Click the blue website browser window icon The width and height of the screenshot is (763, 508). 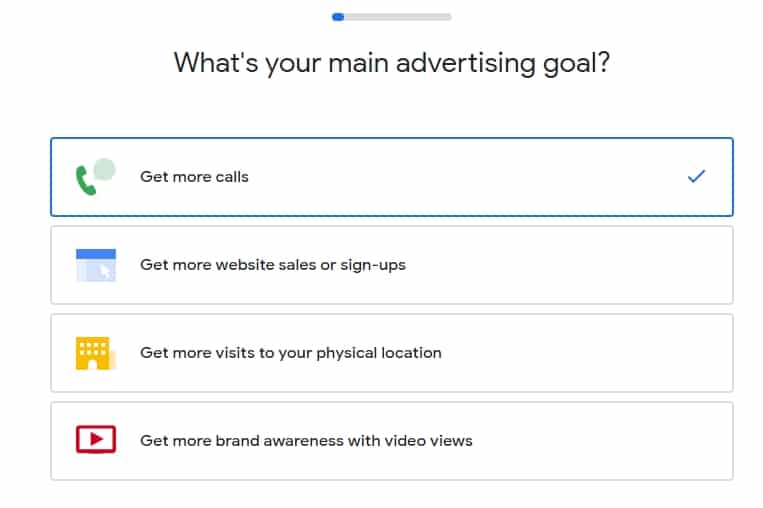[95, 265]
